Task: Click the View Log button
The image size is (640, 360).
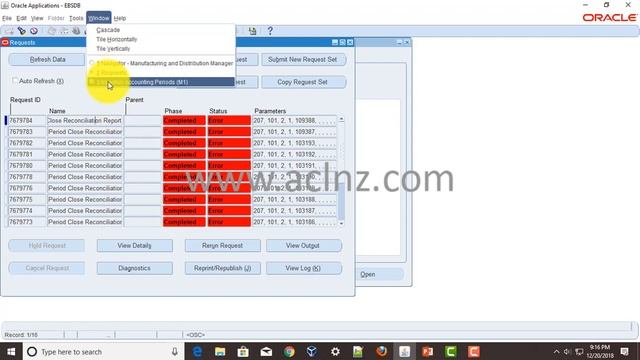Action: pyautogui.click(x=303, y=268)
